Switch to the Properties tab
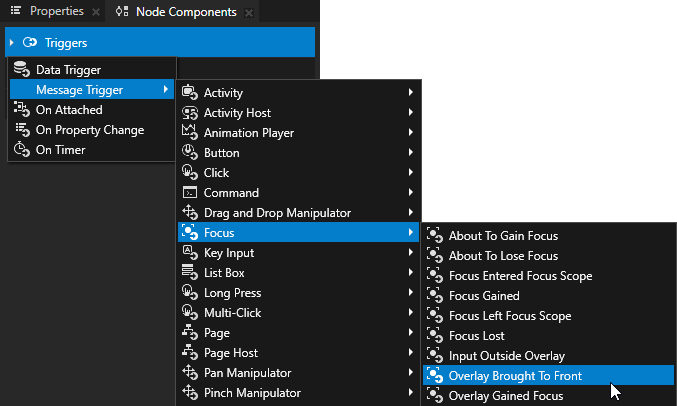 point(56,12)
